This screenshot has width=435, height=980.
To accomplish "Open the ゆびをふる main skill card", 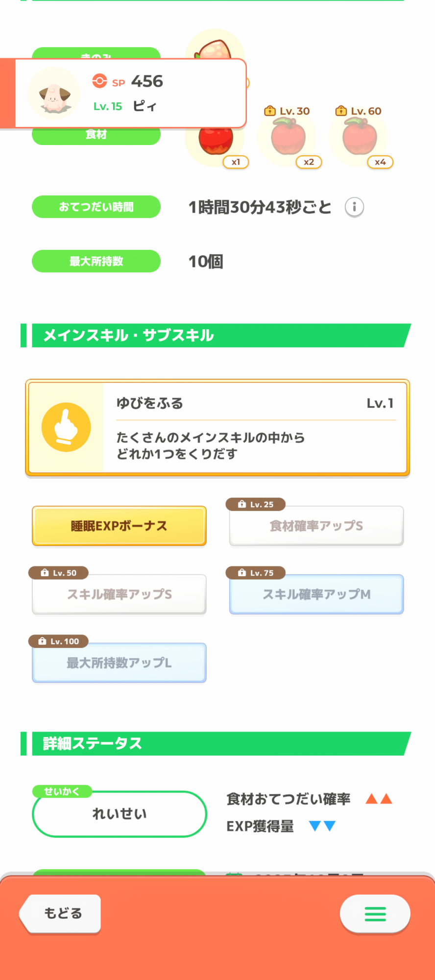I will [255, 428].
